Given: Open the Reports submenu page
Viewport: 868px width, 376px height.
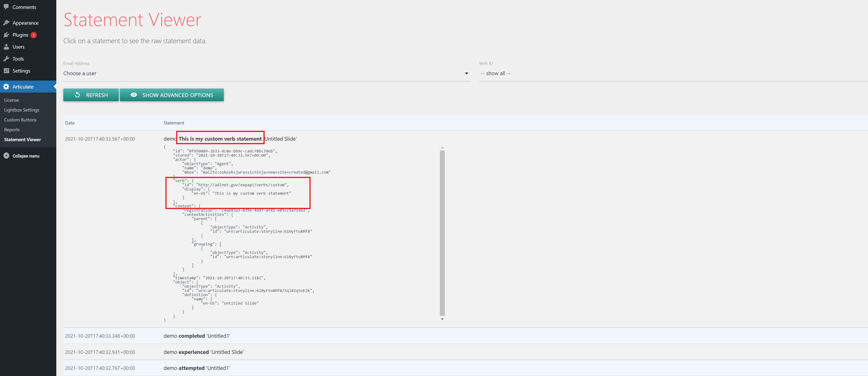Looking at the screenshot, I should coord(12,129).
